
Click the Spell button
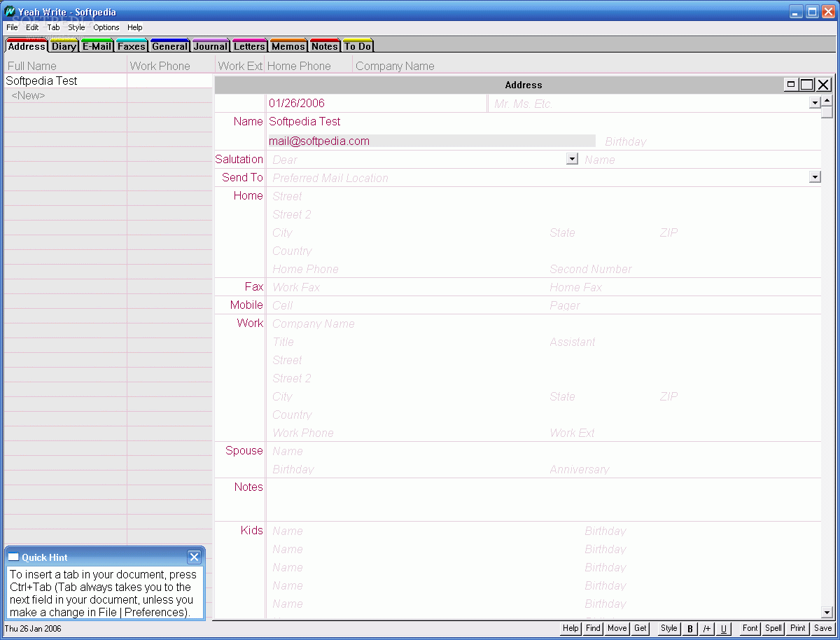(x=773, y=629)
